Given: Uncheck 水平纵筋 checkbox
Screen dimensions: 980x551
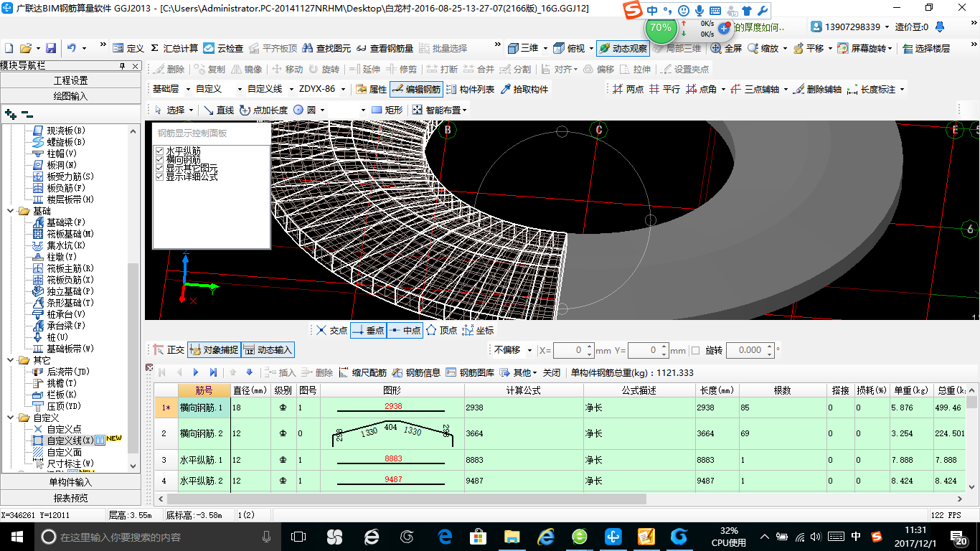Looking at the screenshot, I should coord(159,151).
